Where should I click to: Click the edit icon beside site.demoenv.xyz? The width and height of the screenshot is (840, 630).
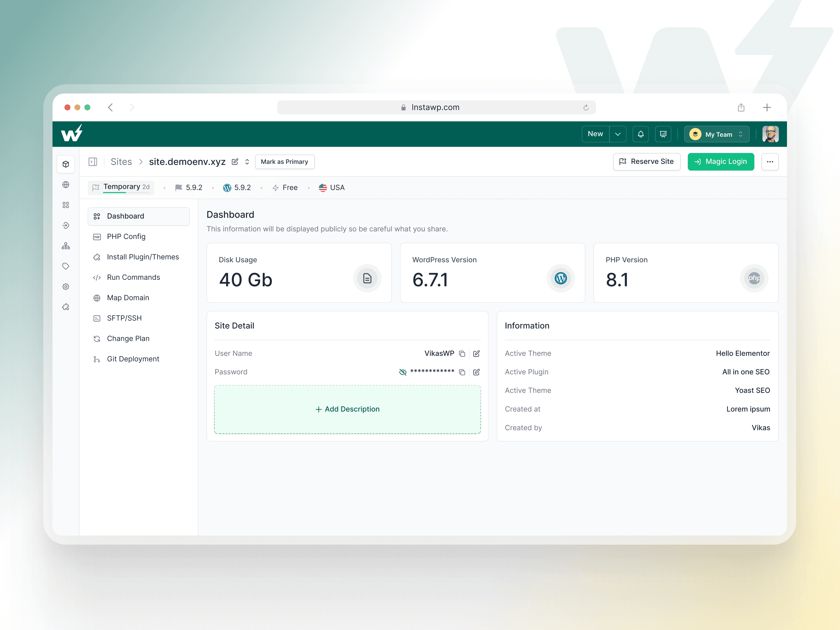coord(235,162)
